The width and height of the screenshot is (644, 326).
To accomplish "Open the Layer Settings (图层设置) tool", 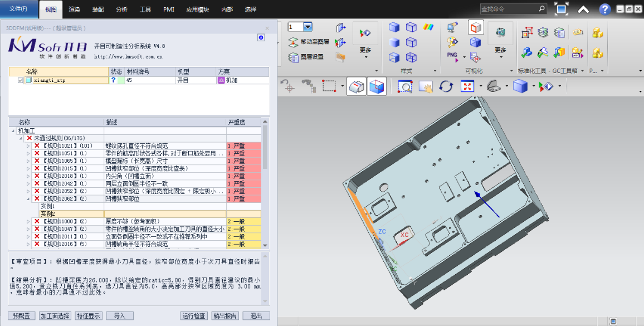I will tap(307, 57).
